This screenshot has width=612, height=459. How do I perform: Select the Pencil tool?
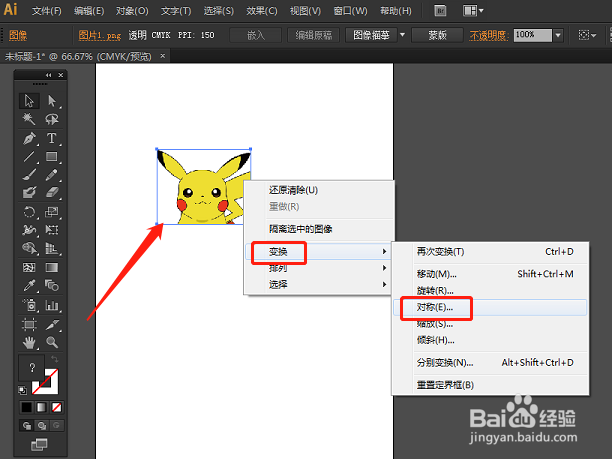coord(52,174)
